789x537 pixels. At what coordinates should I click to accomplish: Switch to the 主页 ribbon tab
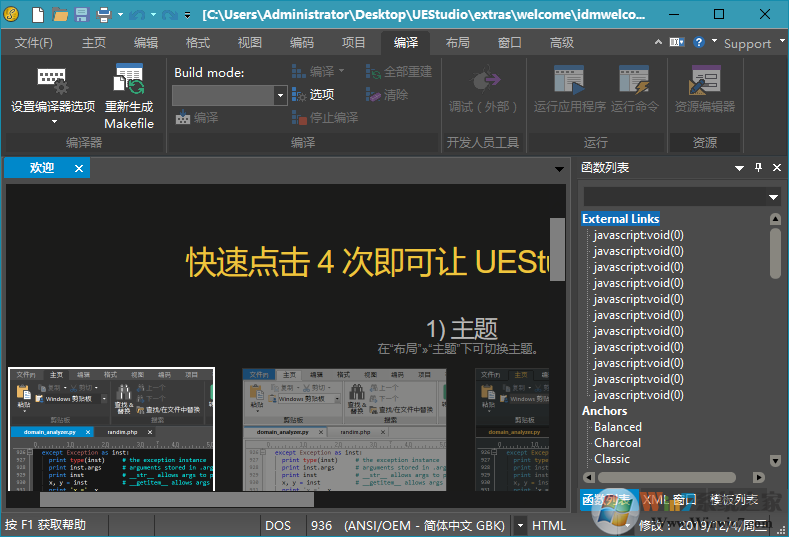coord(94,43)
